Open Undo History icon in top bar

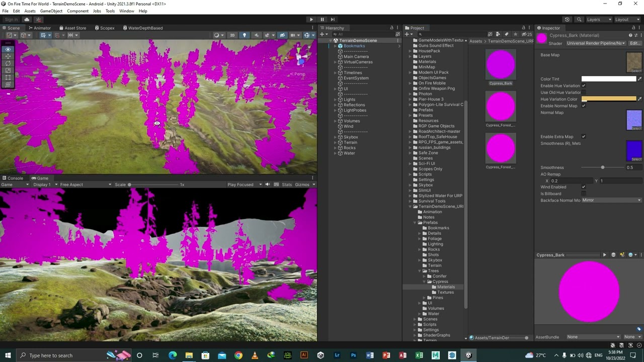[567, 19]
